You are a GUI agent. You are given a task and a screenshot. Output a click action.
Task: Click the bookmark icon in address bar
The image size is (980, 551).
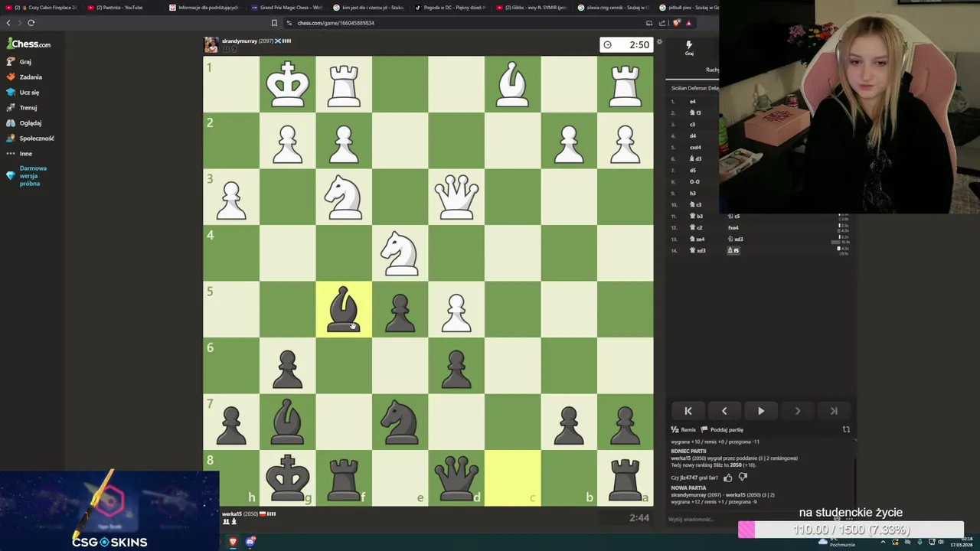[x=274, y=23]
